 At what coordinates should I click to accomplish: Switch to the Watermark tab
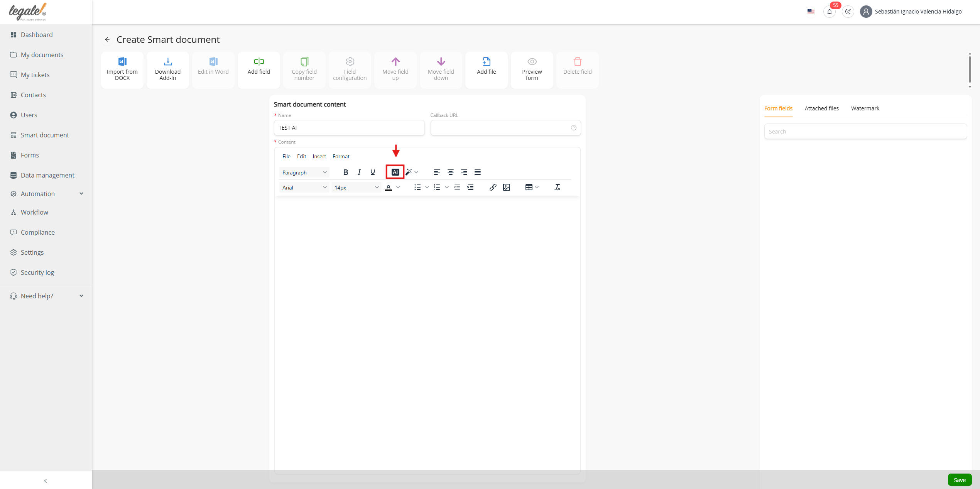(865, 108)
